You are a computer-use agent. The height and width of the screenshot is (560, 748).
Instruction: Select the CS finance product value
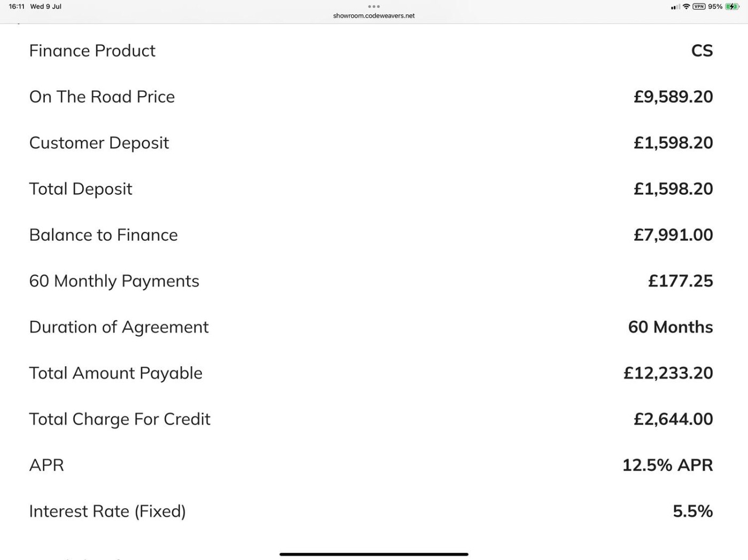(702, 51)
